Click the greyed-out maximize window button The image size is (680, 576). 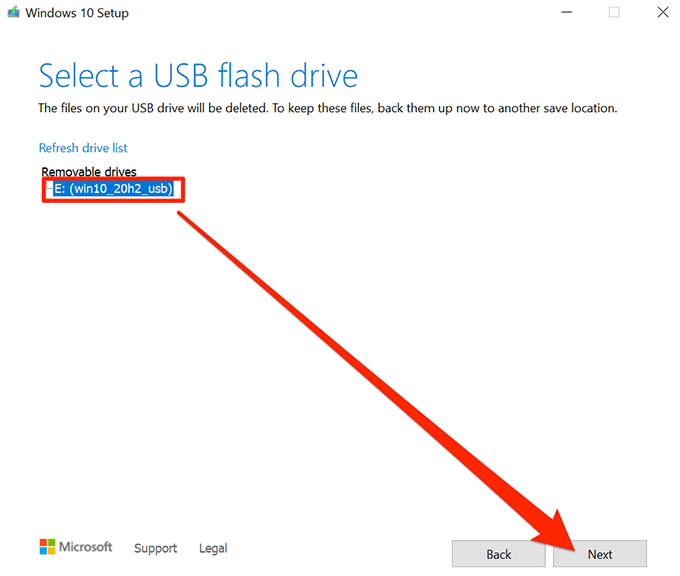point(614,12)
